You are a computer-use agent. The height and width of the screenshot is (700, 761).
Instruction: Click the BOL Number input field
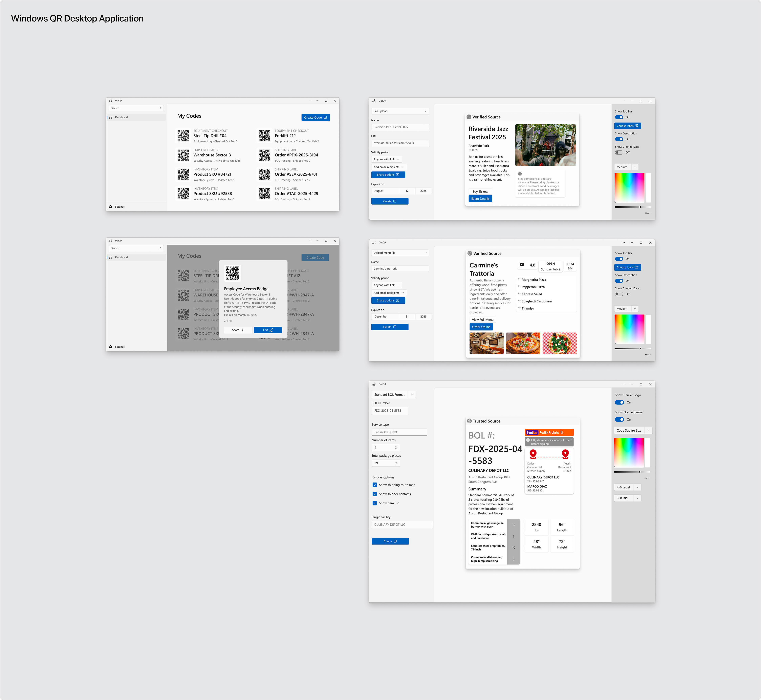390,411
